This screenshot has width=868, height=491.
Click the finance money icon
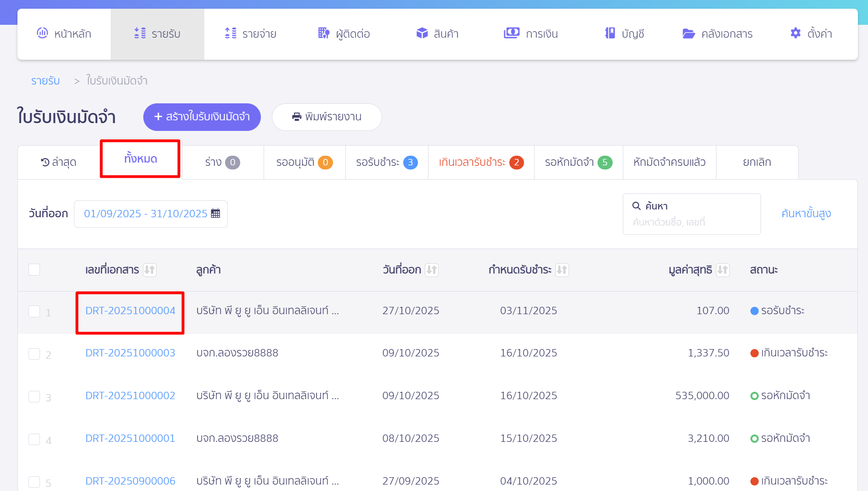pos(511,33)
